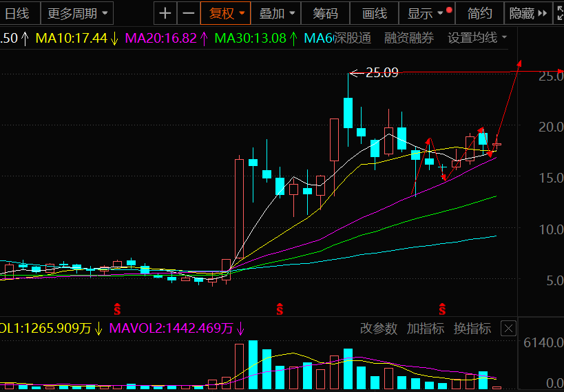Click the 6140.0 volume axis label
This screenshot has height=392, width=564.
tap(543, 342)
